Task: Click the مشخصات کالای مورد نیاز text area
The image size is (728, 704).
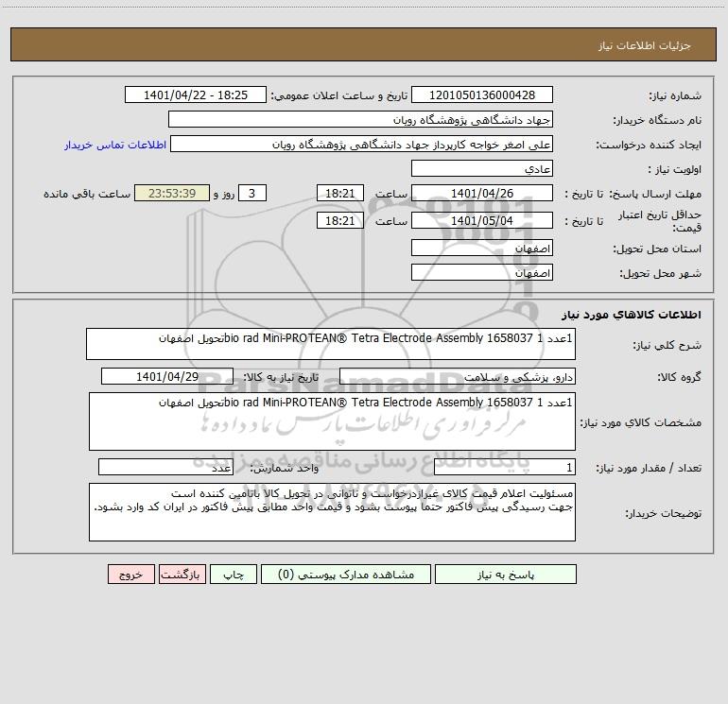Action: [x=332, y=421]
